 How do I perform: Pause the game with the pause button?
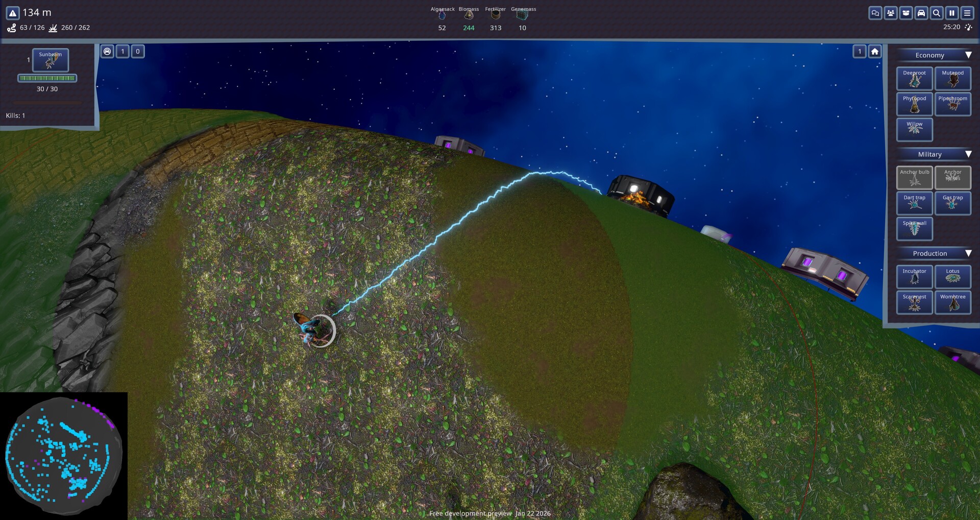(951, 13)
